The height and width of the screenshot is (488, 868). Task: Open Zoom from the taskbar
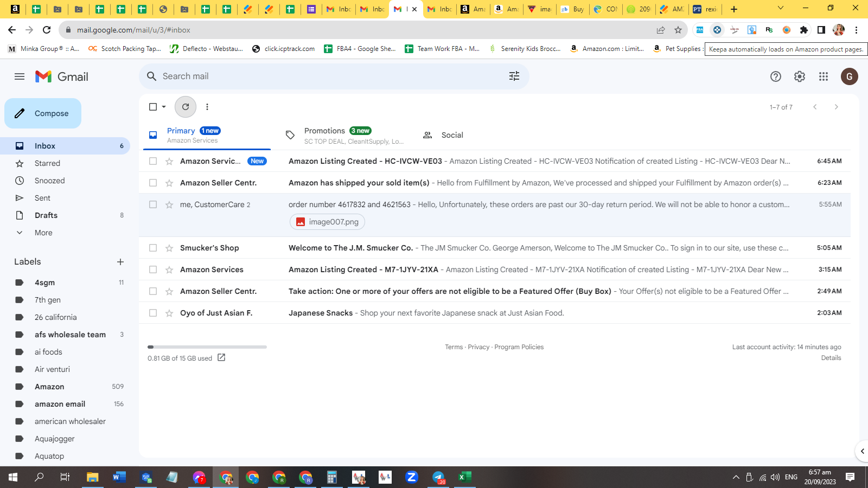(412, 477)
